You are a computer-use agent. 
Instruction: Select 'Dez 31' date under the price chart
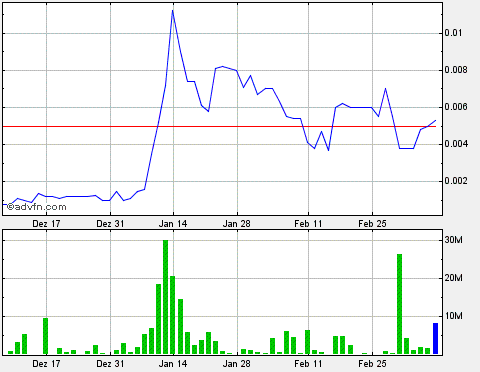110,224
